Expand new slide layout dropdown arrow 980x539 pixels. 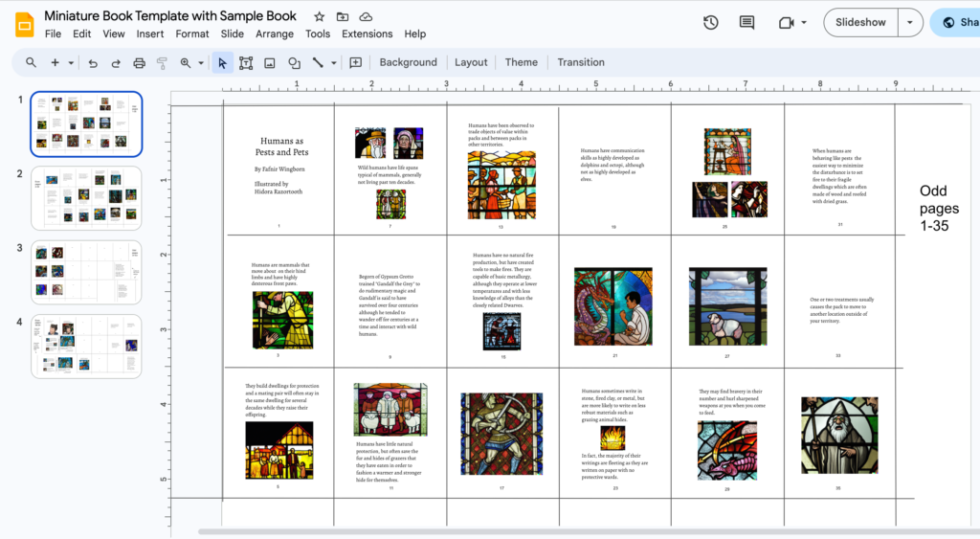point(71,62)
